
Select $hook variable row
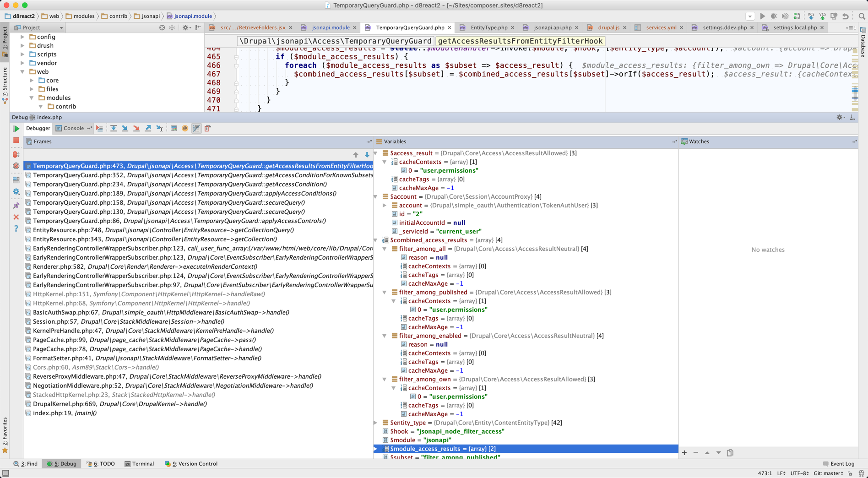[x=526, y=432]
